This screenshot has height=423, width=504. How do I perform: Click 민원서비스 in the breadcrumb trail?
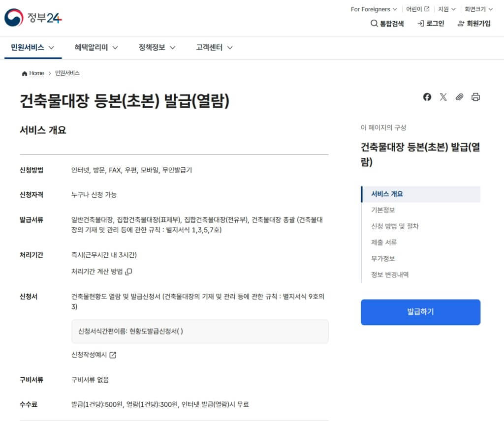67,73
